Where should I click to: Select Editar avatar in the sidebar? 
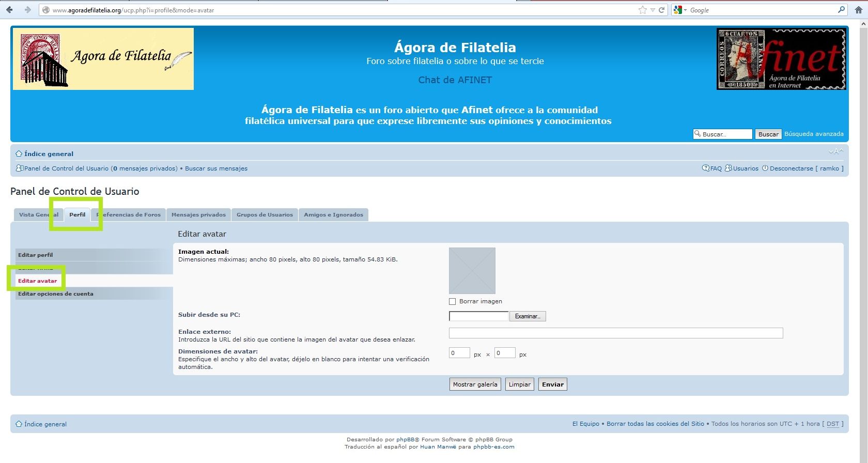[x=93, y=281]
